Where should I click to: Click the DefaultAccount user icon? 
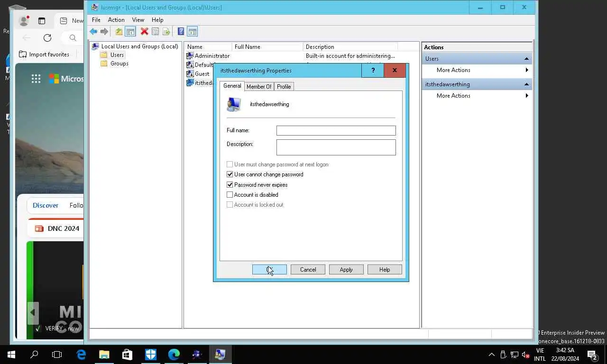pyautogui.click(x=190, y=65)
